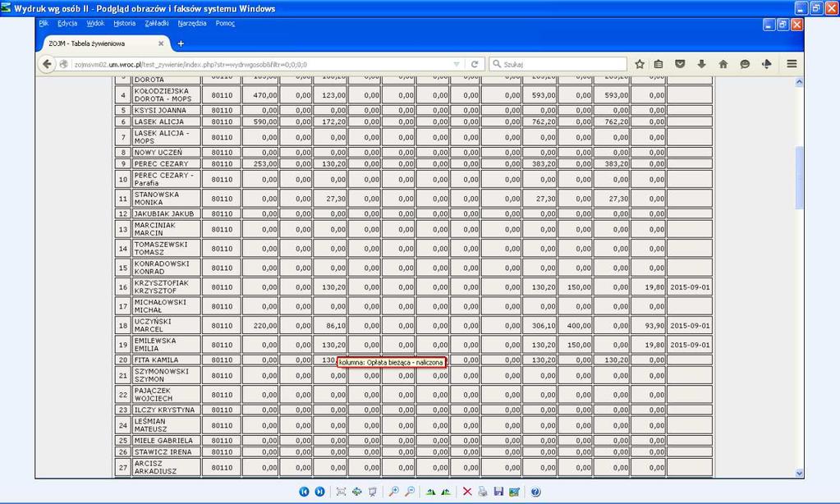Screen dimensions: 840x504
Task: Close the ZOJM - Tabela żywieniowa tab
Action: 161,44
